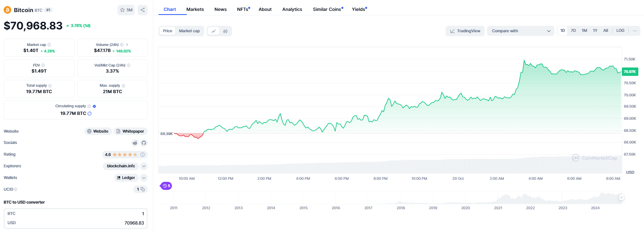Image resolution: width=644 pixels, height=231 pixels.
Task: Switch to the Similar Coins tab
Action: 328,9
